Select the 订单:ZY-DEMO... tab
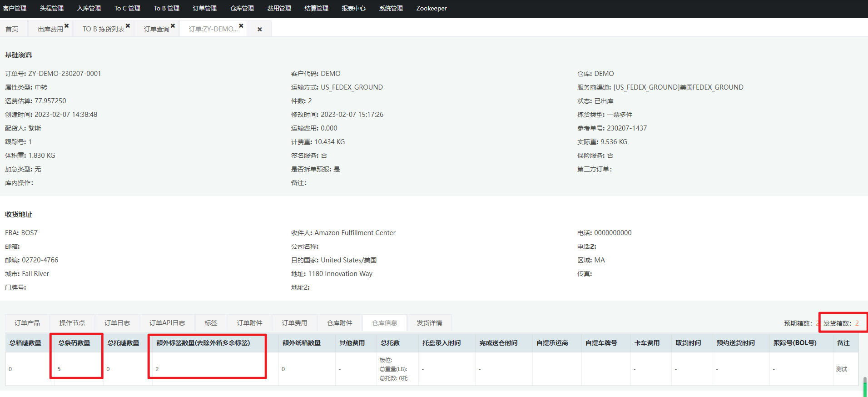The height and width of the screenshot is (397, 868). tap(213, 29)
